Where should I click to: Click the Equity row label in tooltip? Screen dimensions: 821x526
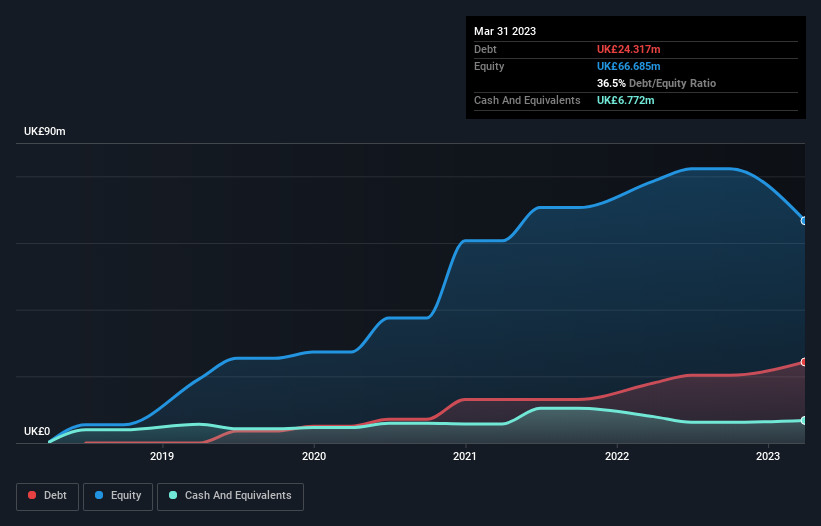[x=489, y=66]
